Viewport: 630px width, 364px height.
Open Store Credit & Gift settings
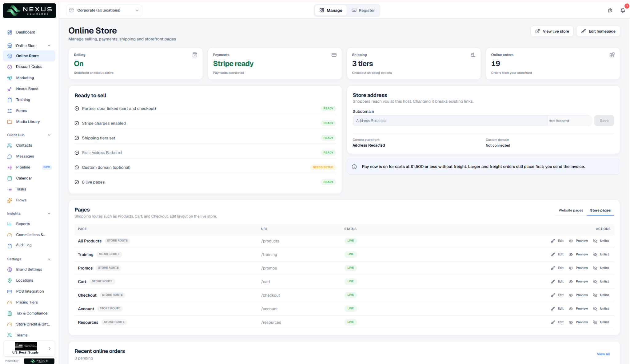click(33, 324)
